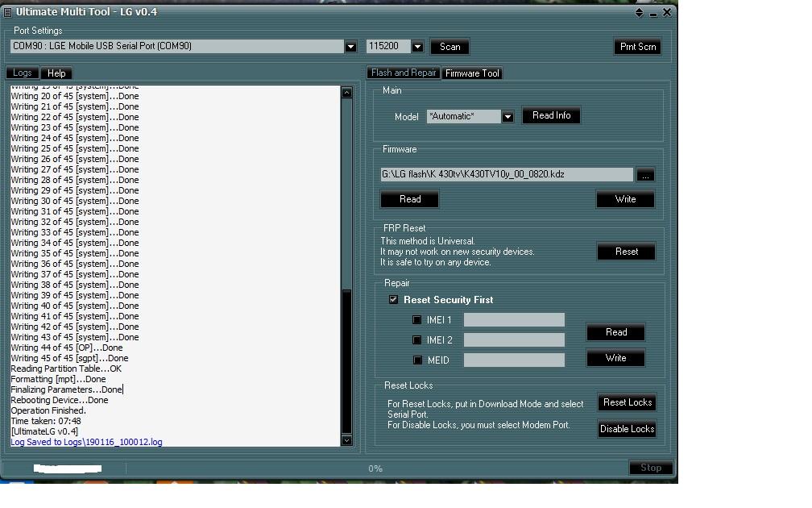Click 'Writing 44 of 45 [OP]...Done' line
The image size is (812, 508).
click(67, 348)
